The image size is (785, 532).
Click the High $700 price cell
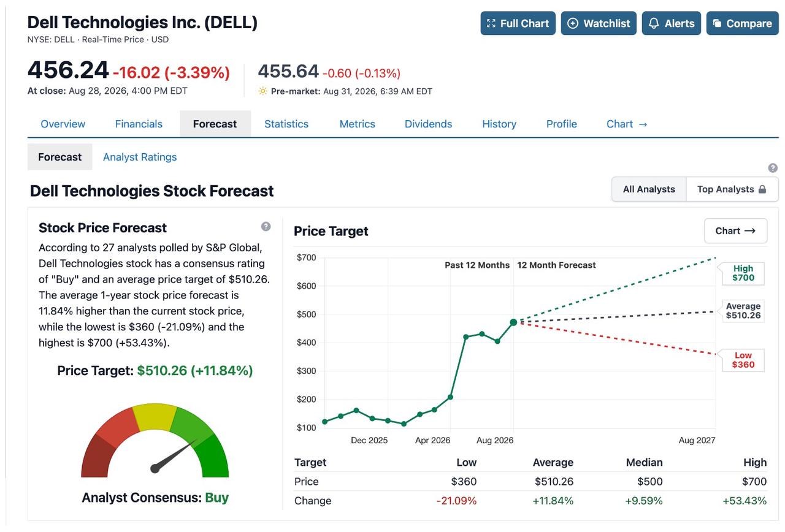[x=754, y=481]
